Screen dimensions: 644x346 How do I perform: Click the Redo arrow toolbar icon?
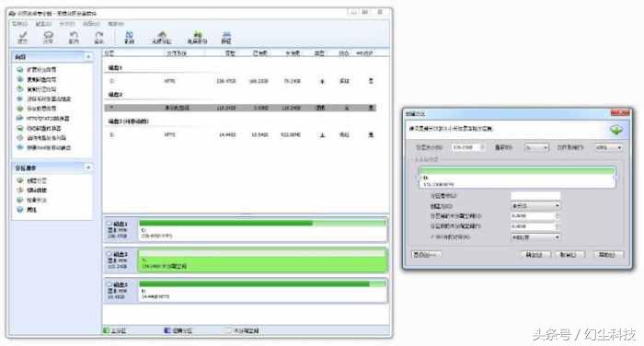pos(99,38)
